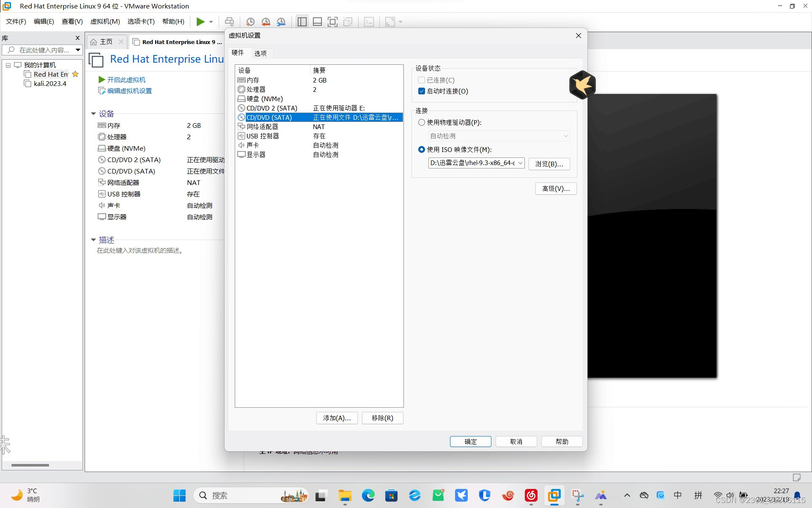812x508 pixels.
Task: Collapse the 我的计算机 tree node
Action: (8, 65)
